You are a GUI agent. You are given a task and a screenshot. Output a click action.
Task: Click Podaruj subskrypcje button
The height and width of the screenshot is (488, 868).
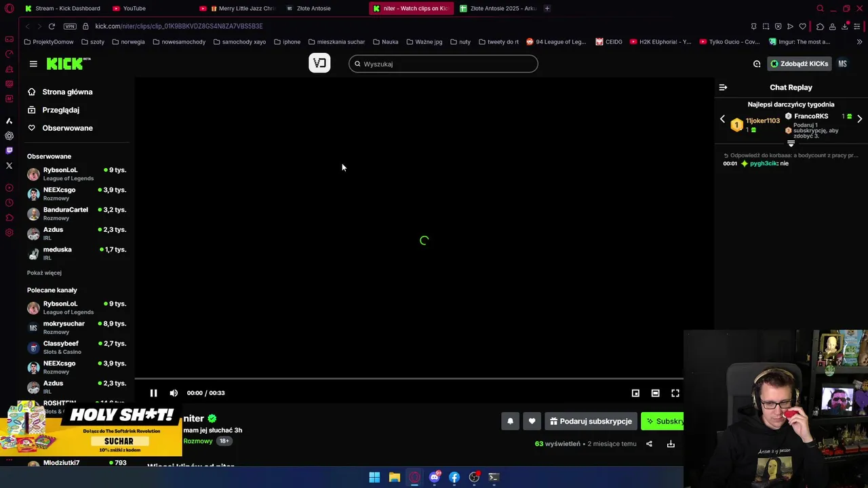click(x=591, y=421)
